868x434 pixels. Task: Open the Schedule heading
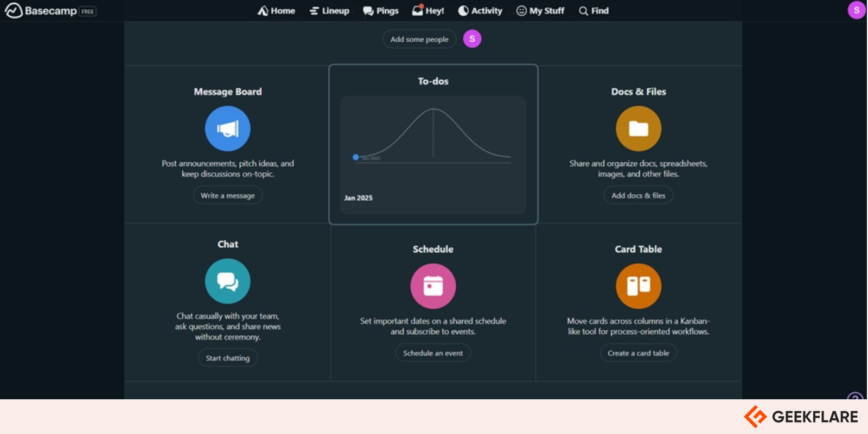click(433, 249)
